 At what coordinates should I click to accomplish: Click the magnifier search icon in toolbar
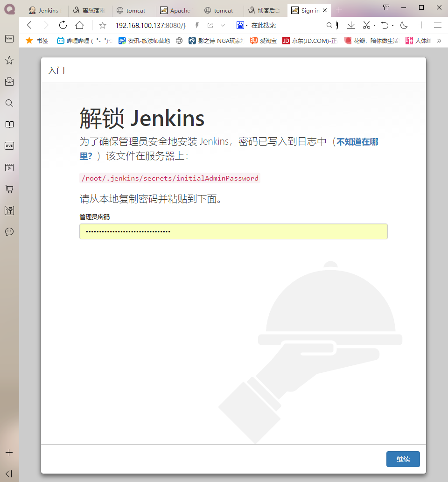329,25
